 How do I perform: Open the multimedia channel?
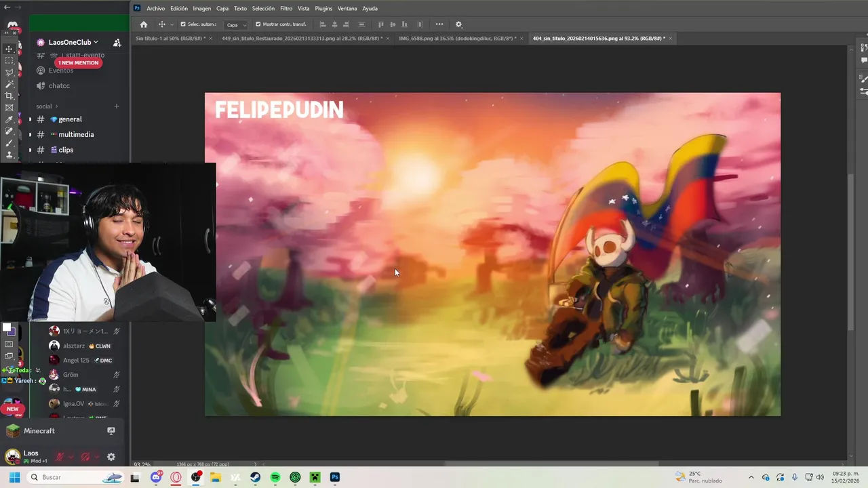pos(76,134)
